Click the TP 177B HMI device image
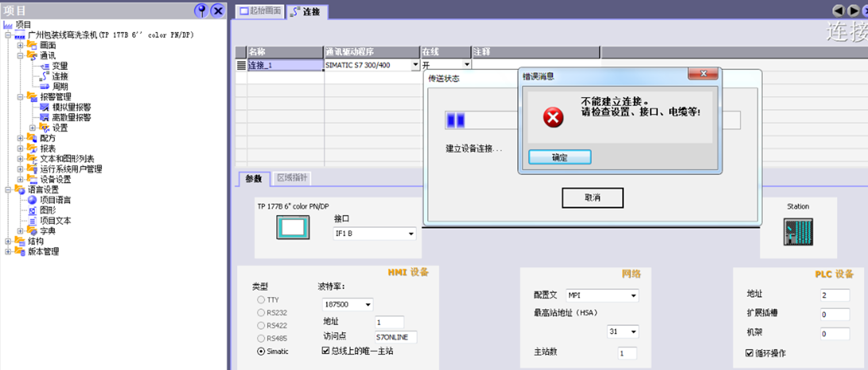 tap(293, 228)
